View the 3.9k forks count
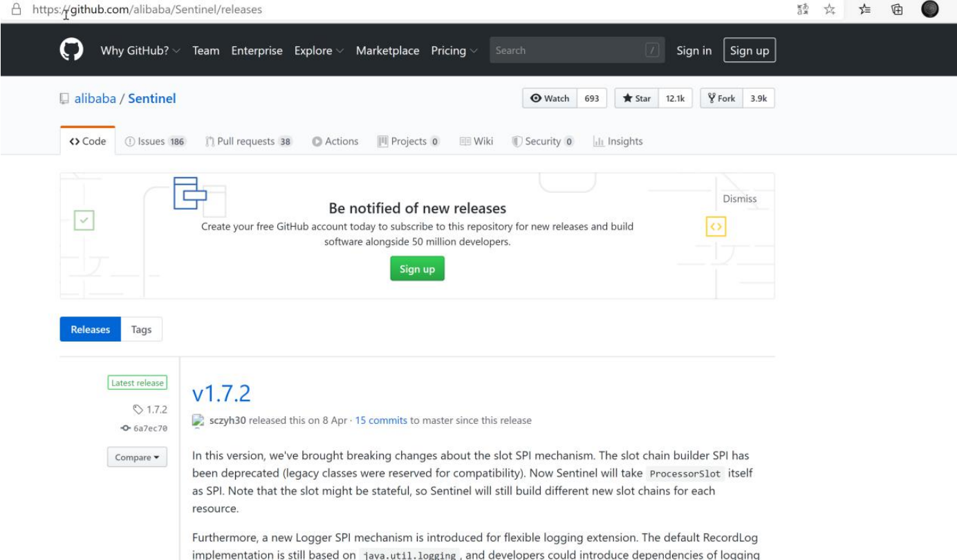The width and height of the screenshot is (957, 560). [x=759, y=98]
